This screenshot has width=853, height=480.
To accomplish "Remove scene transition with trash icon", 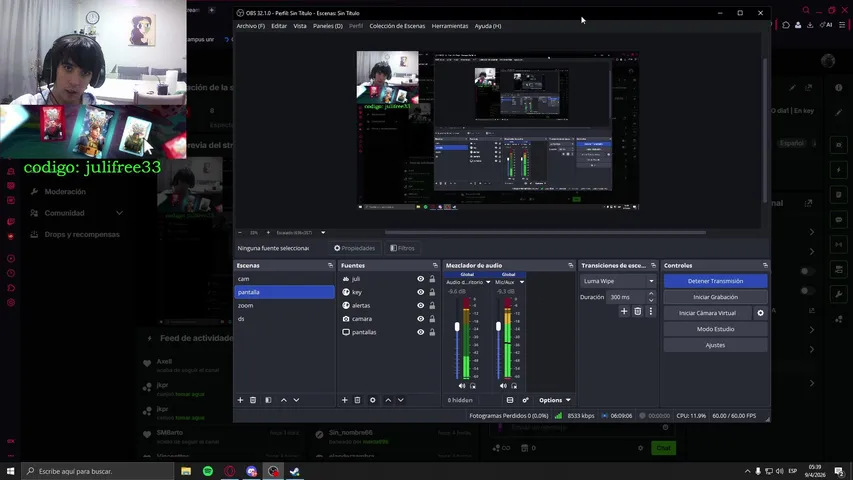I will pos(638,311).
